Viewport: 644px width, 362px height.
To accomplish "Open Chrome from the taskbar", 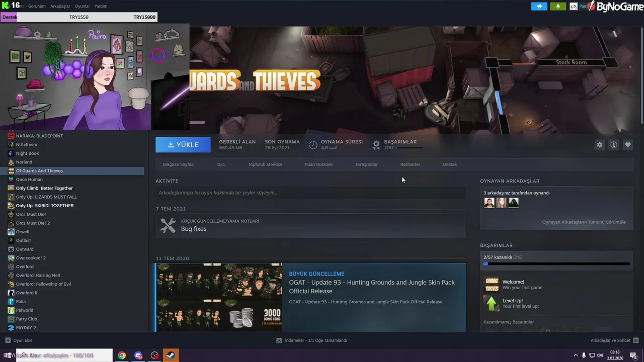I will (122, 355).
